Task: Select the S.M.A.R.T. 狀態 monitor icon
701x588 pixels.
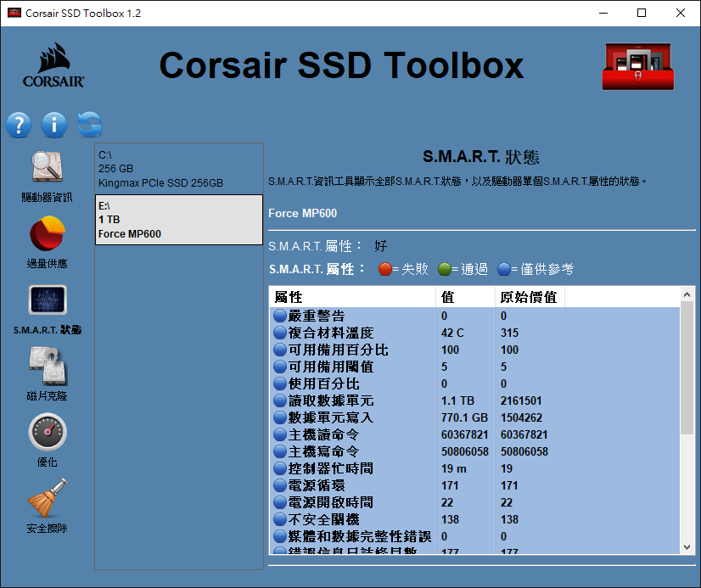Action: pos(48,300)
